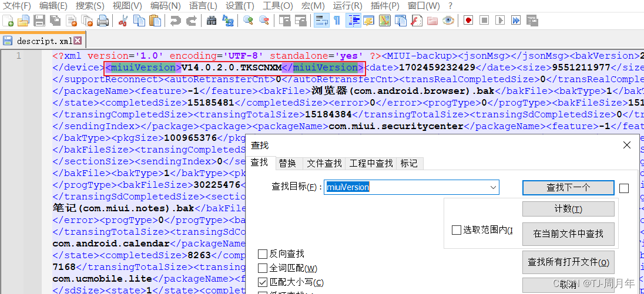
Task: Click the 在当前文件中查找 button
Action: [x=568, y=234]
